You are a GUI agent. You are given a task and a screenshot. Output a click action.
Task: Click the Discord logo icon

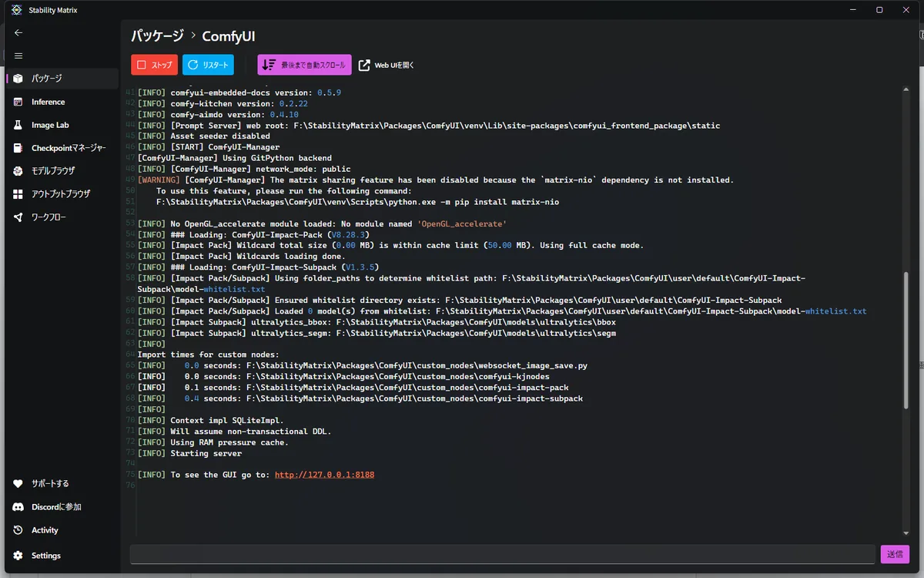coord(18,507)
